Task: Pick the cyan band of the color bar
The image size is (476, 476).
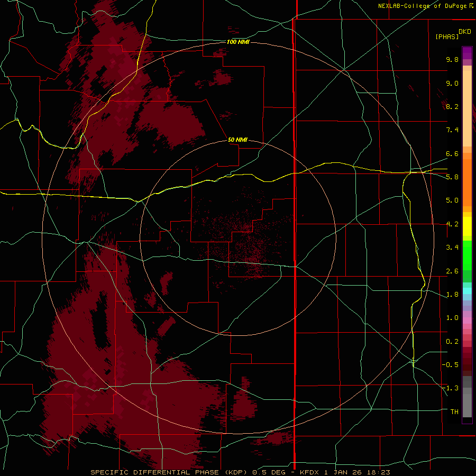Action: (467, 291)
